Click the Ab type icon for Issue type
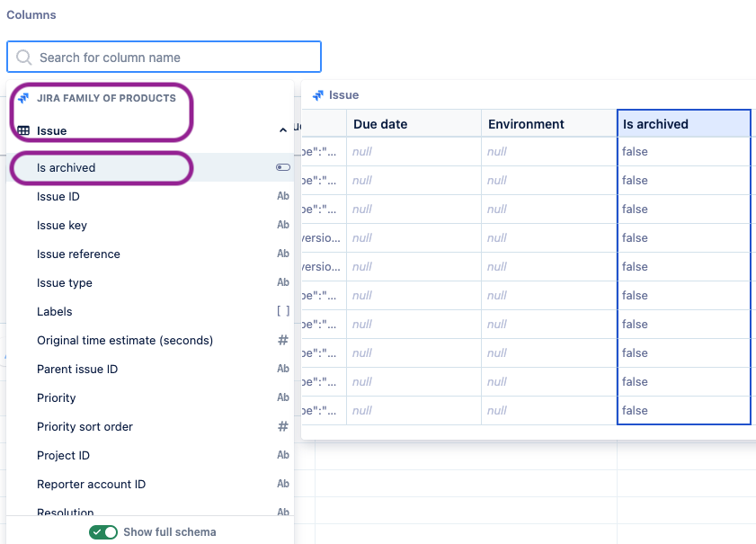The width and height of the screenshot is (756, 544). 283,282
